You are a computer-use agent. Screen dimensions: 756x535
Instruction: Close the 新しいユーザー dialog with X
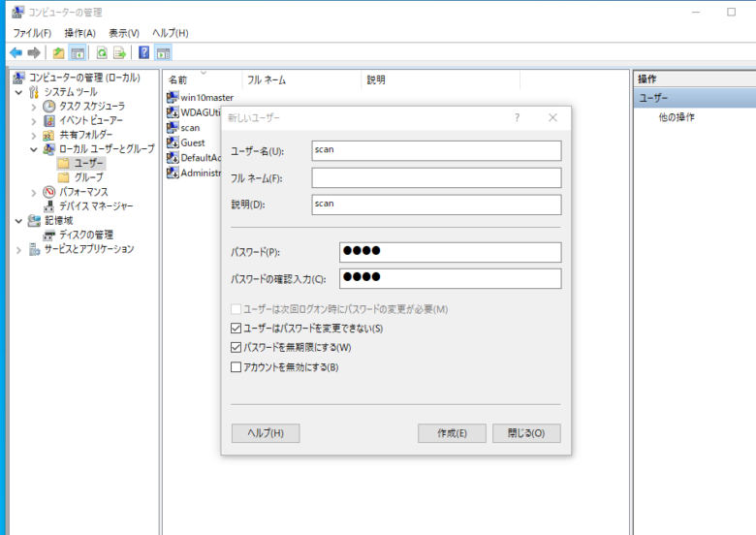tap(553, 117)
